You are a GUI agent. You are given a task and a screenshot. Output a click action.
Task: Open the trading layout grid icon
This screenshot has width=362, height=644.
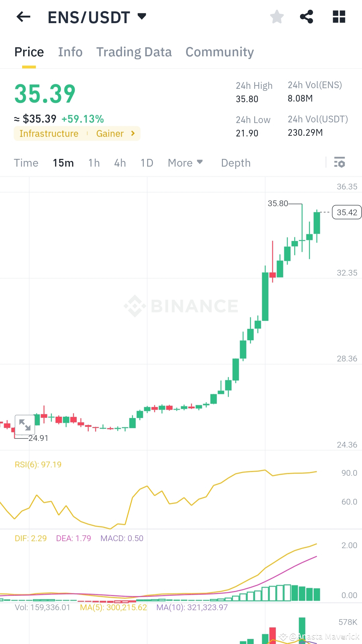point(339,16)
